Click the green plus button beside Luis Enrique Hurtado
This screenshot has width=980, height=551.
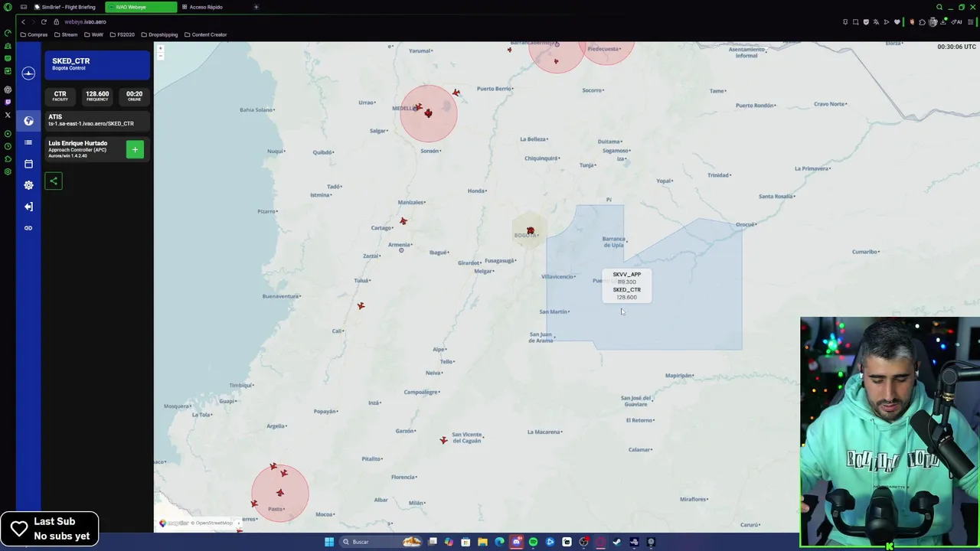(x=135, y=150)
